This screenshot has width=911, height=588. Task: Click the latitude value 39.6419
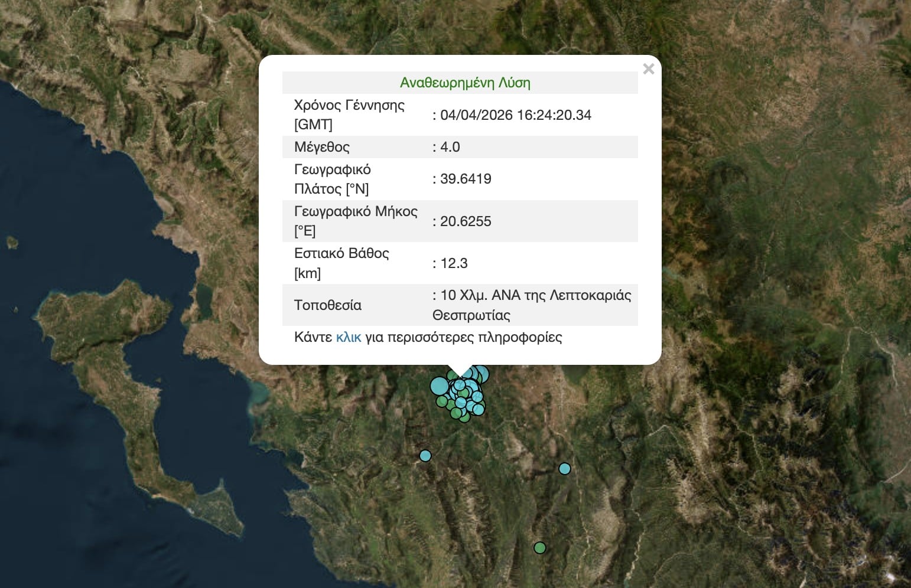pos(466,179)
